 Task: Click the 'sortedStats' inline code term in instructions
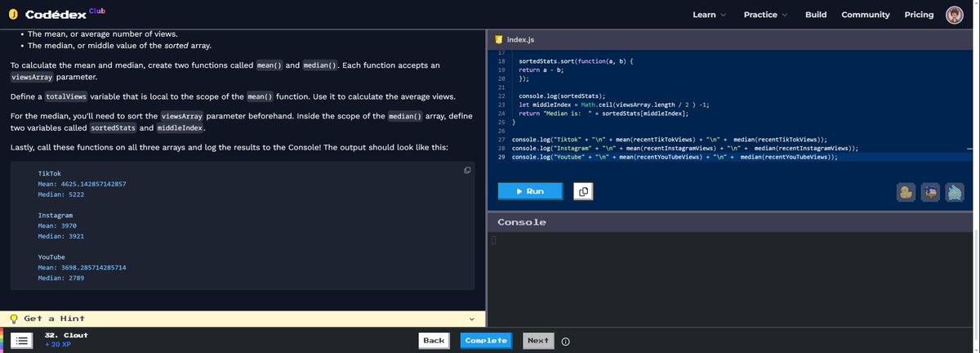pos(112,129)
